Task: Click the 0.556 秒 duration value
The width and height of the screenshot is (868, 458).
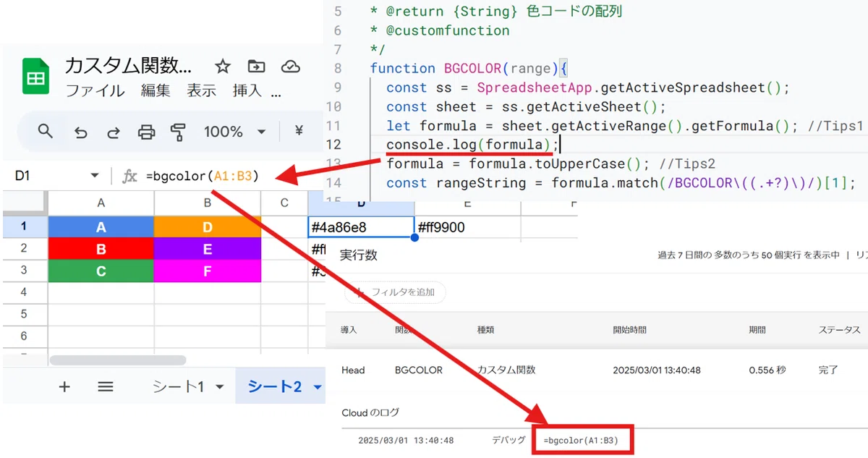Action: (767, 370)
